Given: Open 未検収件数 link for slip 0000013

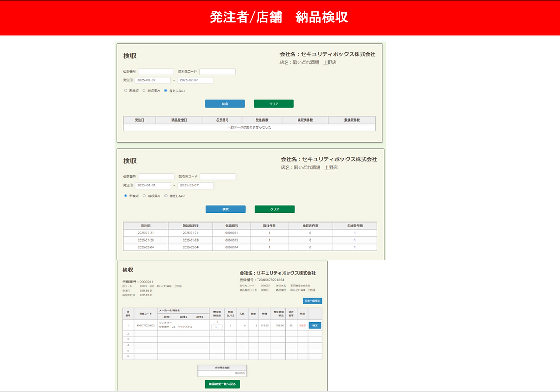Looking at the screenshot, I should 355,240.
